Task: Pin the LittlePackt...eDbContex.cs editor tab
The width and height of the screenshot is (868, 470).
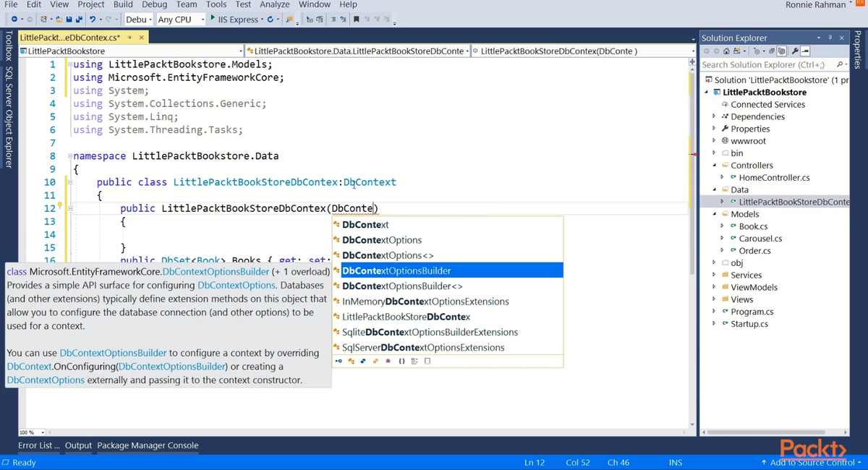Action: 129,37
